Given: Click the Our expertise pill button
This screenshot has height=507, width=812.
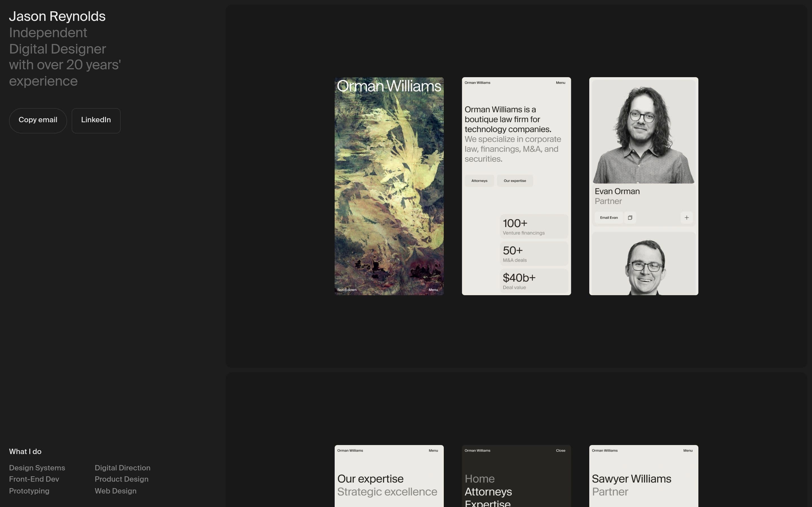Looking at the screenshot, I should (515, 180).
